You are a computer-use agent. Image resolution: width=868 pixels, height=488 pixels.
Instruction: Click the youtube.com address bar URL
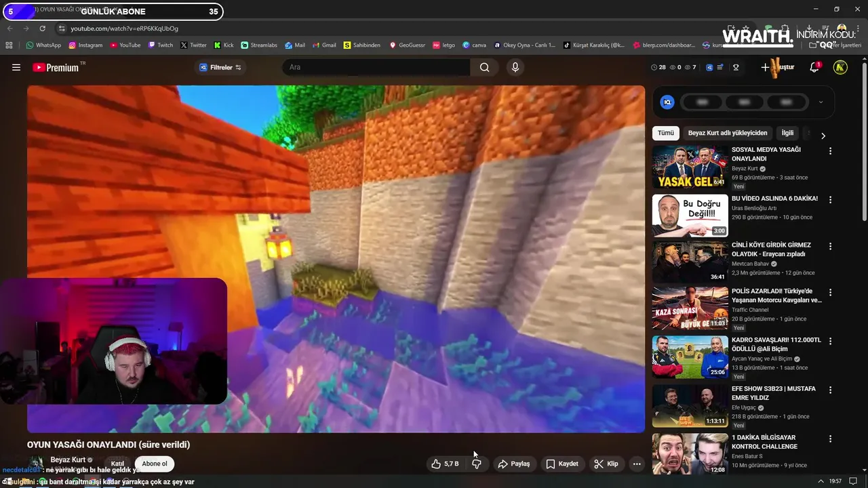click(124, 28)
